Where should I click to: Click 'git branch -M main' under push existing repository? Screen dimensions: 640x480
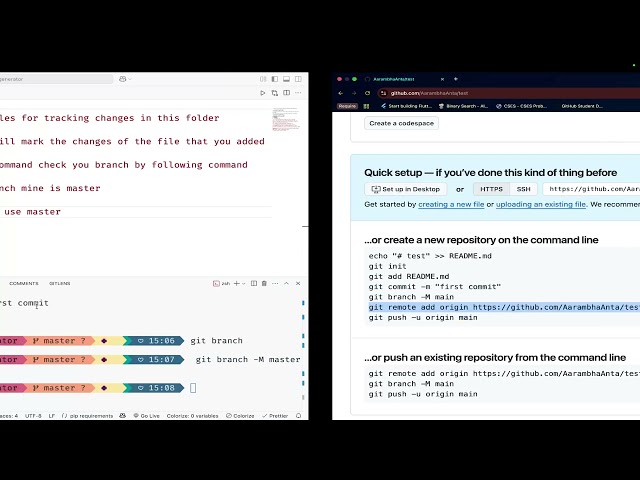point(411,384)
